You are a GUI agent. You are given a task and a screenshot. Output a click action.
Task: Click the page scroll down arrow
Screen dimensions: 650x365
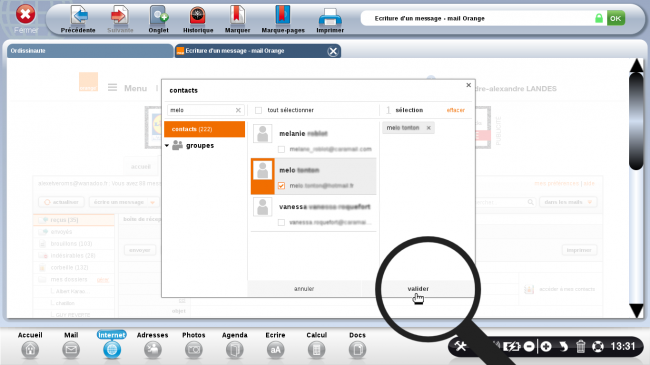(x=636, y=311)
